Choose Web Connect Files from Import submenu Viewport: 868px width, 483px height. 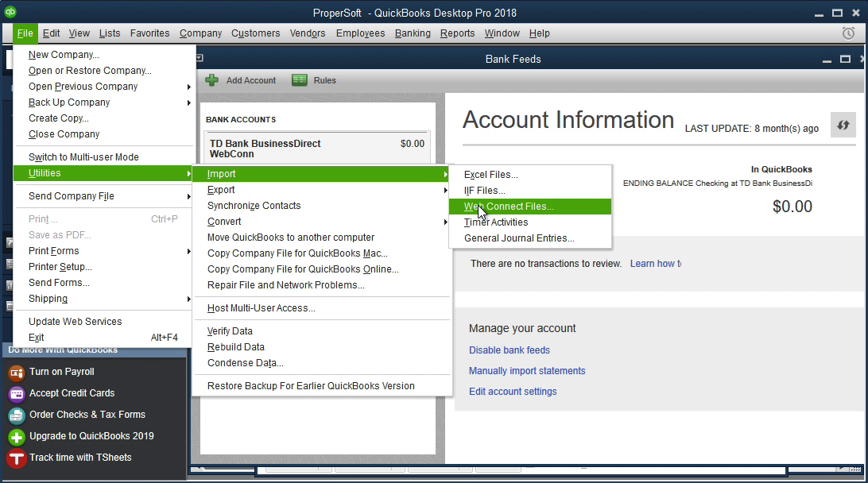pyautogui.click(x=530, y=207)
